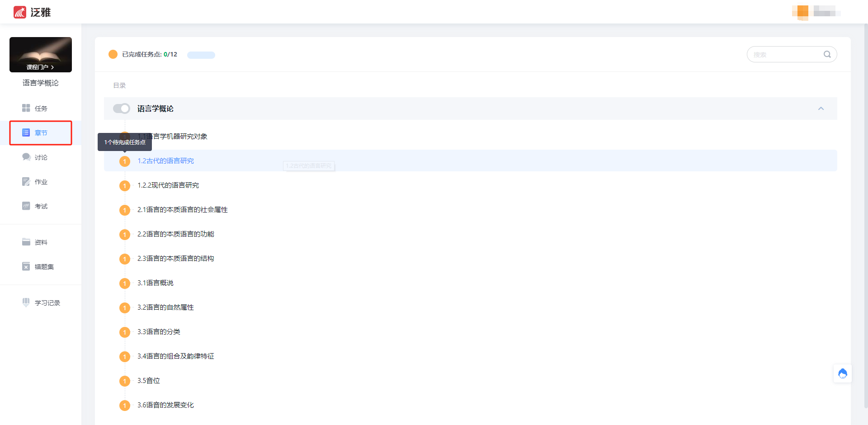Open chapter 1.2古代的语言研究
Image resolution: width=868 pixels, height=425 pixels.
click(x=165, y=161)
